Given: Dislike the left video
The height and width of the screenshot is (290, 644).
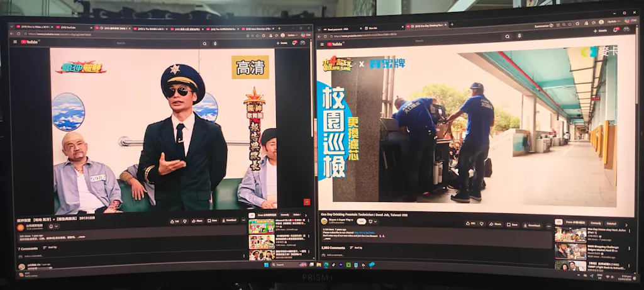Looking at the screenshot, I should pos(185,221).
